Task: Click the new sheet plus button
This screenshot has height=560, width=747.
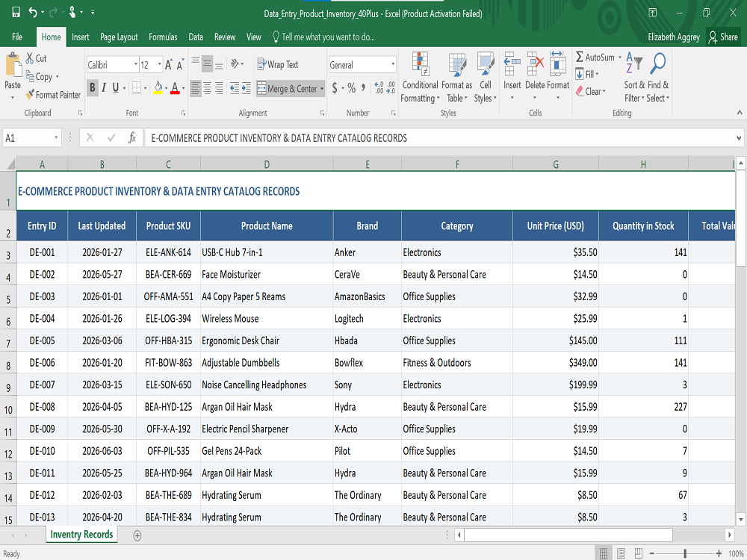Action: point(137,535)
